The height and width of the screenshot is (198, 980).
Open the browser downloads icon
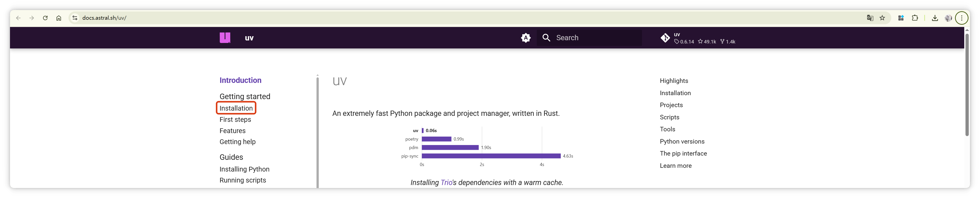pos(934,18)
